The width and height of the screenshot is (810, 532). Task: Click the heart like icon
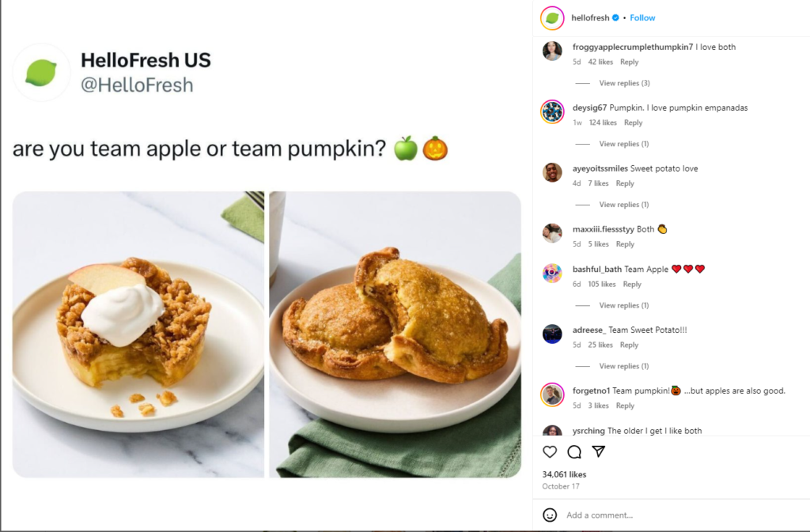pyautogui.click(x=550, y=452)
